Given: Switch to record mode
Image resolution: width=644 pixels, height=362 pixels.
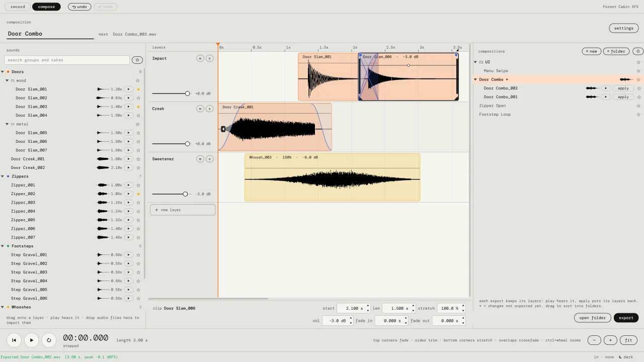Looking at the screenshot, I should point(18,7).
